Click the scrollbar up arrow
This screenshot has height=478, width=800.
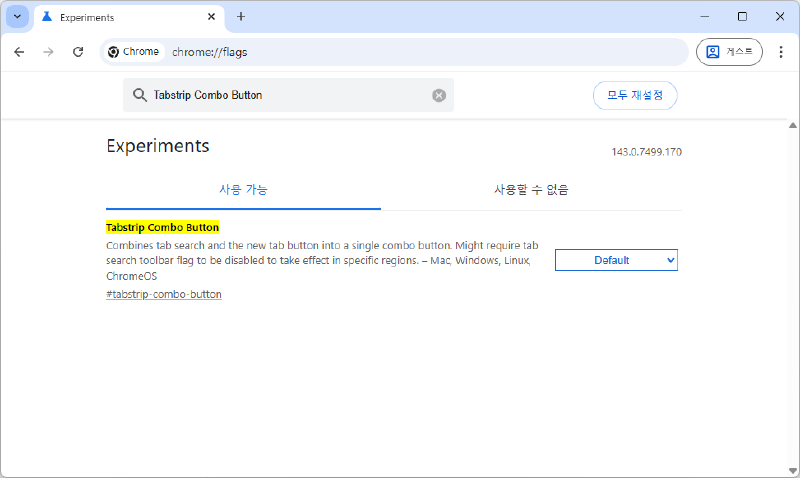pyautogui.click(x=792, y=126)
